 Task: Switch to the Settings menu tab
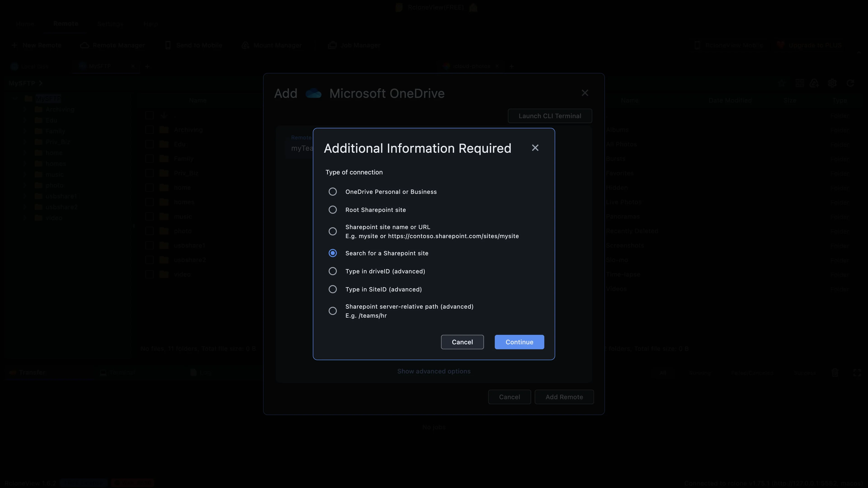110,24
